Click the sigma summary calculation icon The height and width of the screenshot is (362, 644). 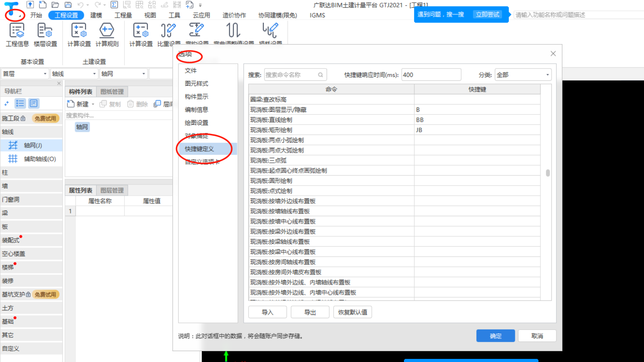click(x=114, y=5)
